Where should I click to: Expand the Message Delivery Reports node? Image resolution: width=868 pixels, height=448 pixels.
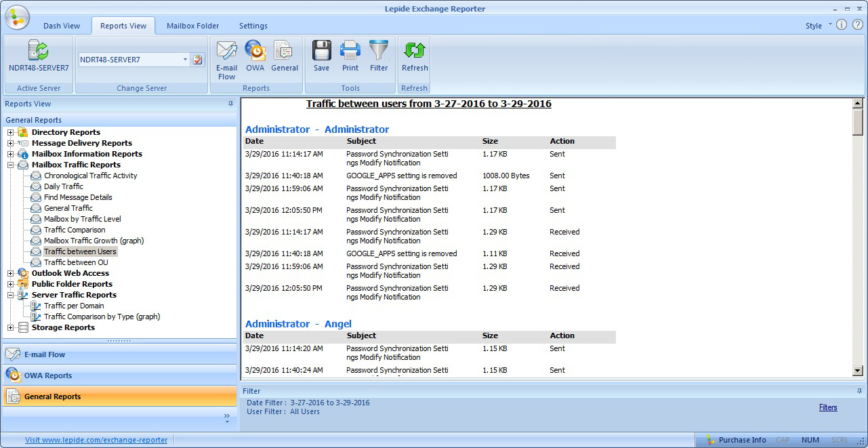[x=11, y=143]
